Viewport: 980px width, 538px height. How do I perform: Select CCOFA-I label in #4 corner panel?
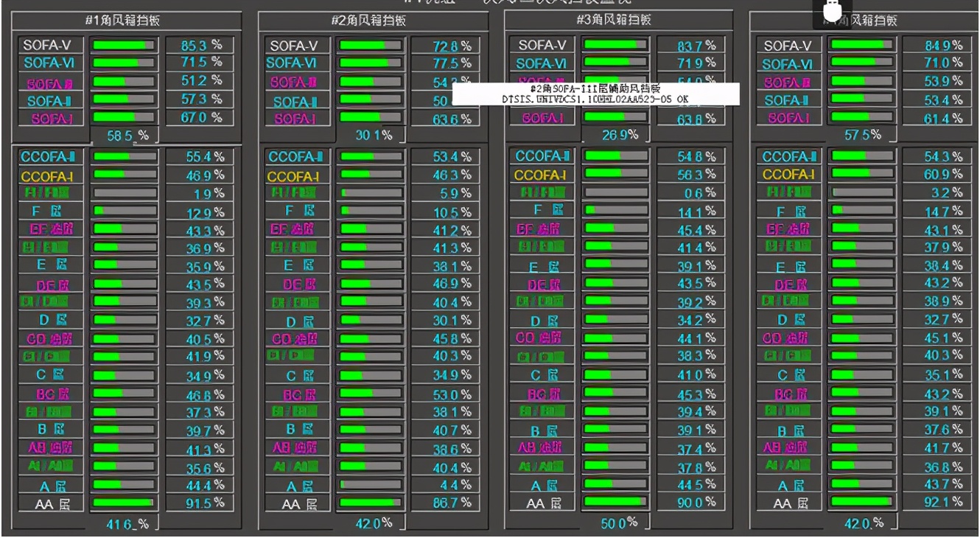pos(788,175)
